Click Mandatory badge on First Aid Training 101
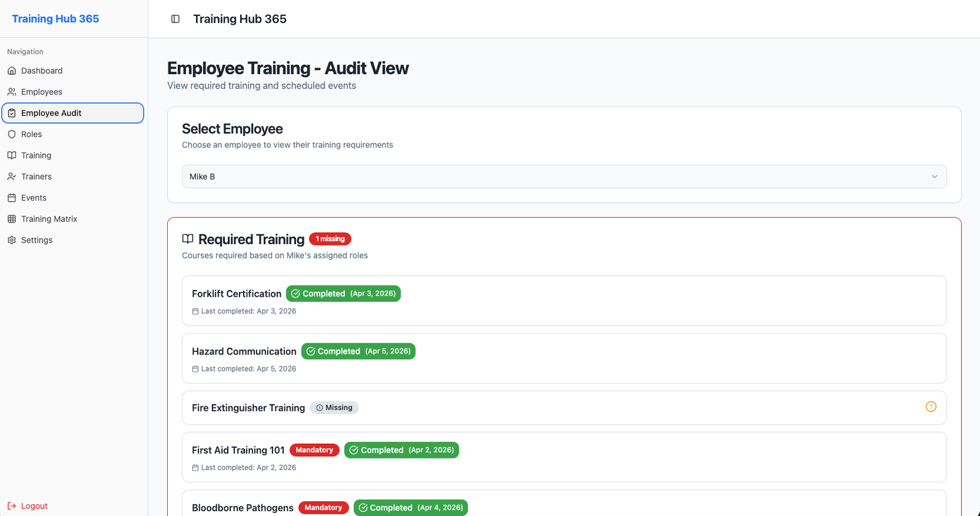The image size is (980, 516). (x=314, y=450)
